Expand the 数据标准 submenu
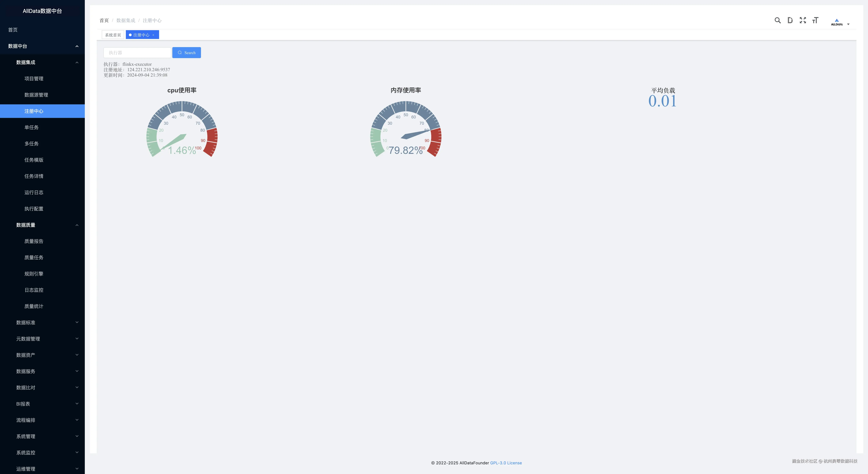 pyautogui.click(x=46, y=323)
